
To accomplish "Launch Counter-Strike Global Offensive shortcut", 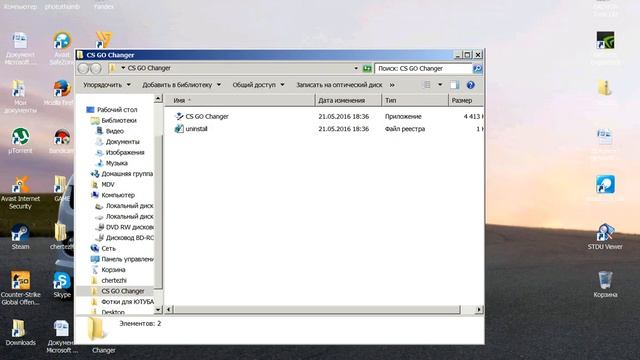I will pos(20,288).
